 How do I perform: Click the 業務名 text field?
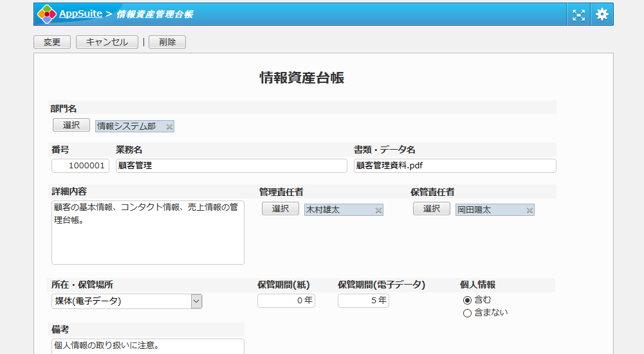pyautogui.click(x=232, y=166)
